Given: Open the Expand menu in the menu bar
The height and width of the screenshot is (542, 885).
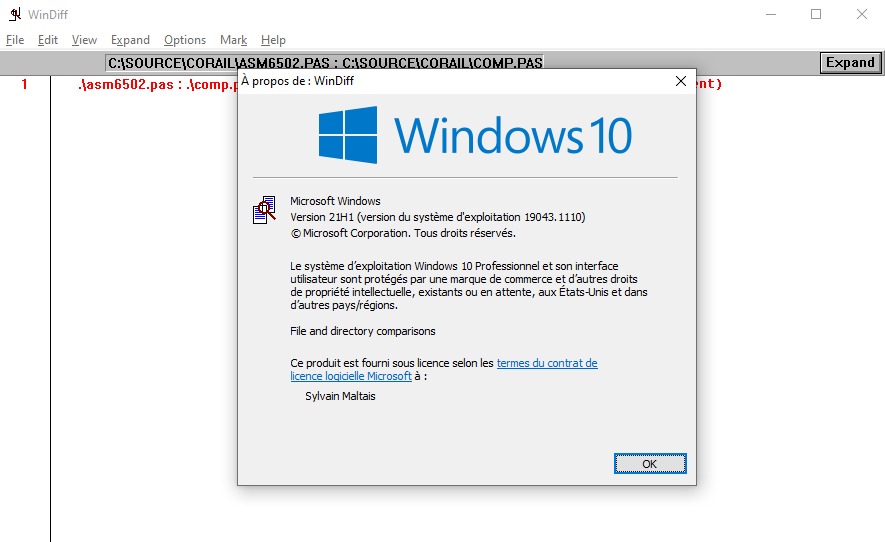Looking at the screenshot, I should 130,40.
